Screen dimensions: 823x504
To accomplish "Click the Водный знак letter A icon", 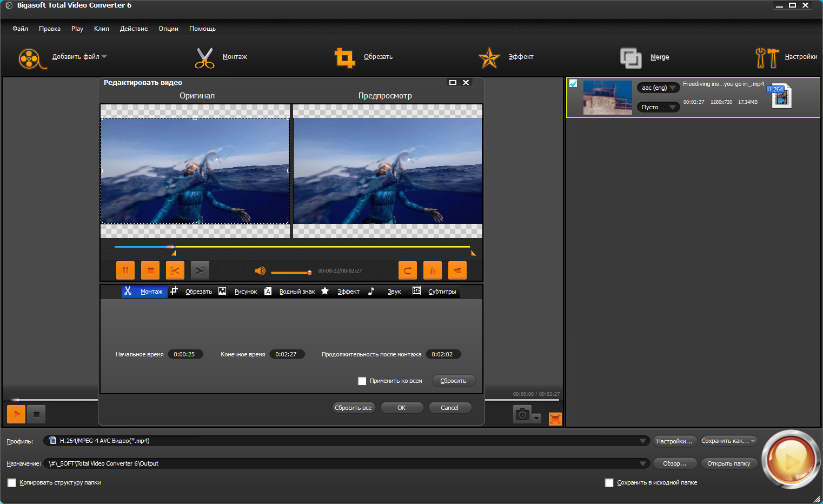I will [268, 291].
